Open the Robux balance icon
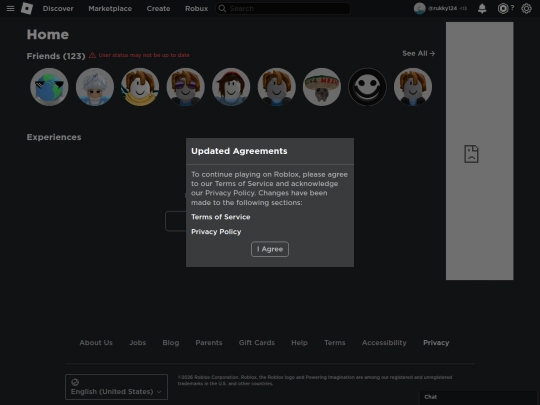This screenshot has width=540, height=405. point(503,8)
